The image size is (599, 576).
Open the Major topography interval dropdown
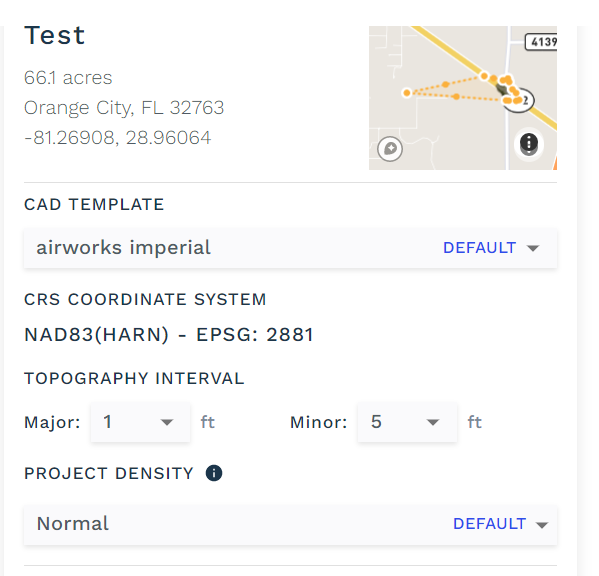tap(141, 422)
